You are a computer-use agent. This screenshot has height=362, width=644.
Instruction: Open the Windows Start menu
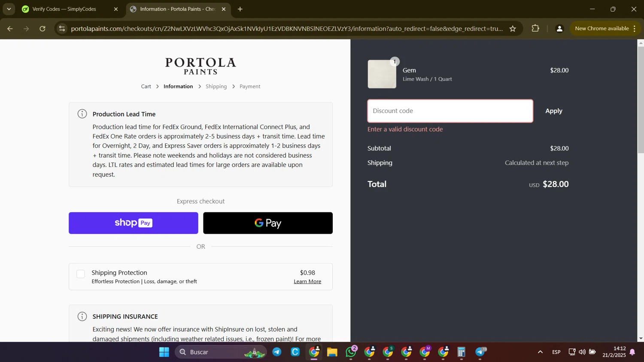click(x=164, y=352)
